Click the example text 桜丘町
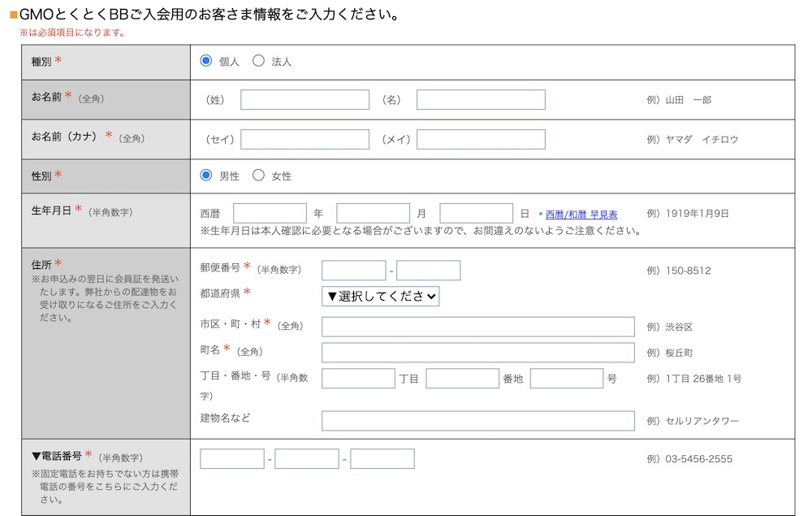 (679, 353)
